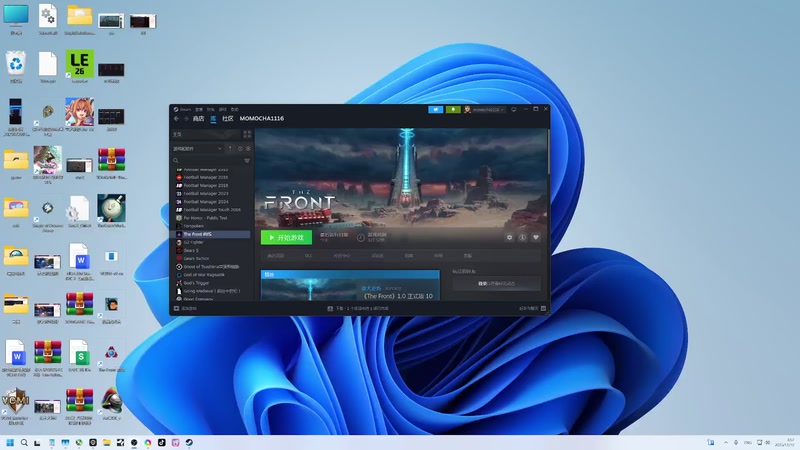Toggle the library grid view icon

point(247,134)
